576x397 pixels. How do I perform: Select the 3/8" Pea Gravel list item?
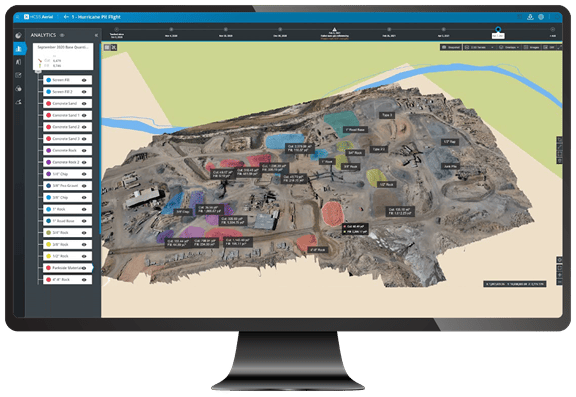tap(67, 186)
